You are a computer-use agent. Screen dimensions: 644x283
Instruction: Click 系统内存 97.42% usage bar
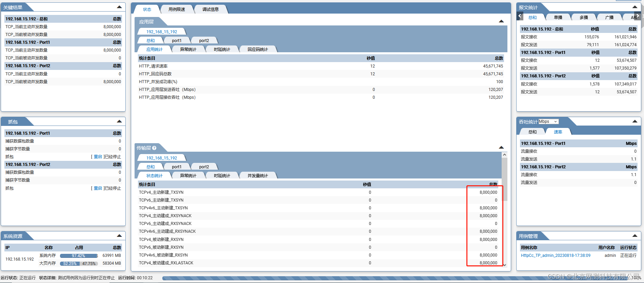point(79,256)
